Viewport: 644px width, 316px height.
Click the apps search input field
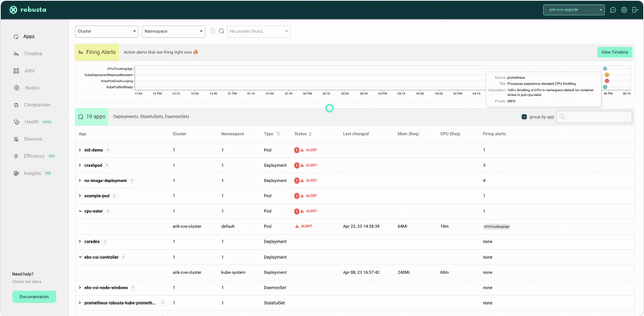point(594,117)
